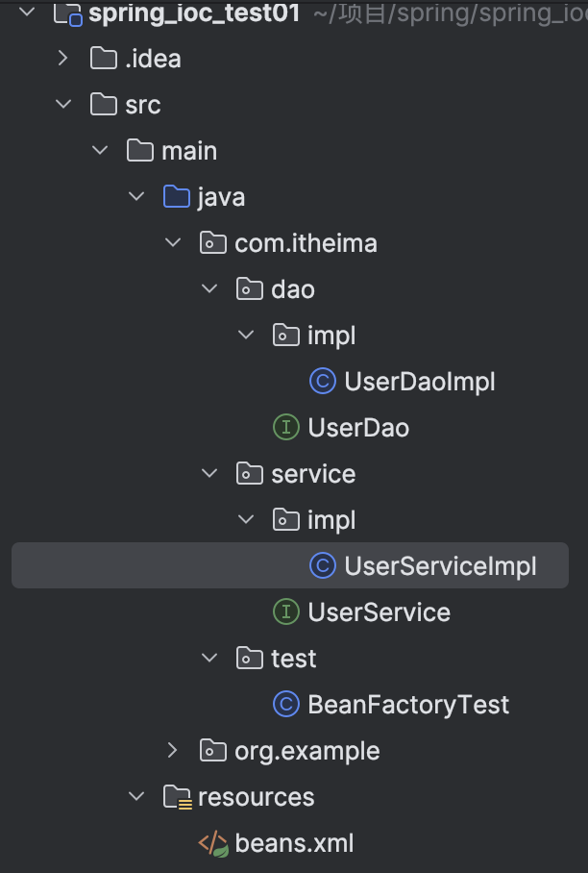The width and height of the screenshot is (588, 873).
Task: Click the UserServiceImpl class icon
Action: (x=323, y=565)
